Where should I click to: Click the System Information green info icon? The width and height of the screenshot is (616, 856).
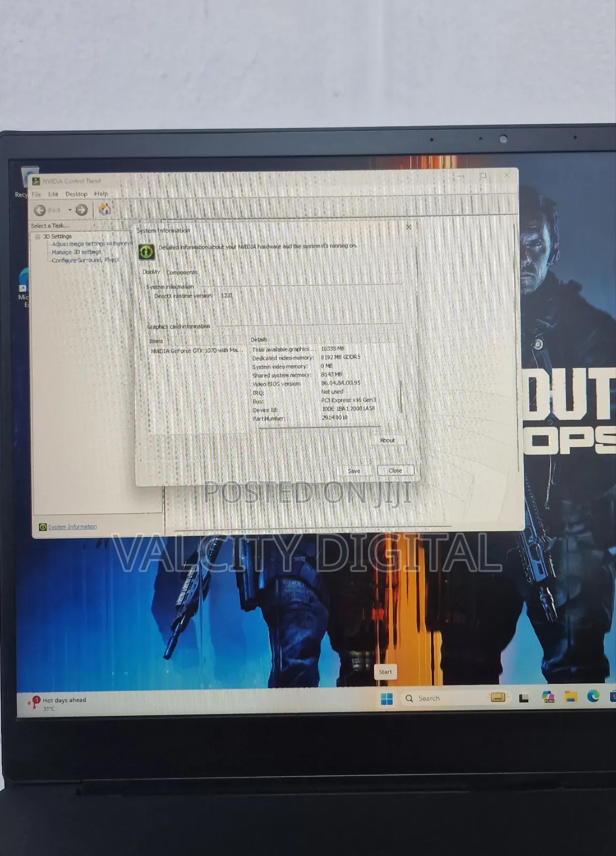(x=147, y=251)
